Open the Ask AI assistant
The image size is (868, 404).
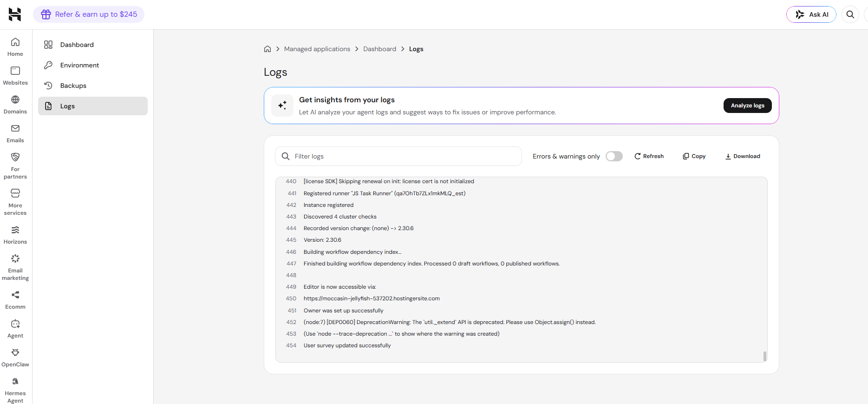(811, 14)
